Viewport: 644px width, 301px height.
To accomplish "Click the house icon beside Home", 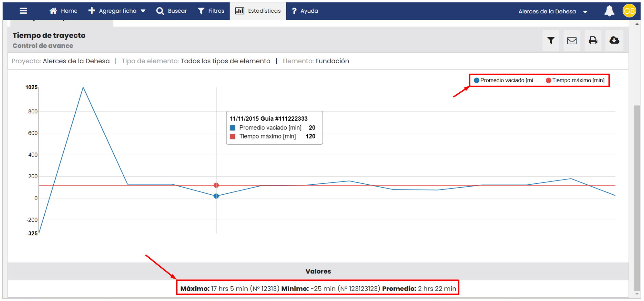I will (53, 11).
